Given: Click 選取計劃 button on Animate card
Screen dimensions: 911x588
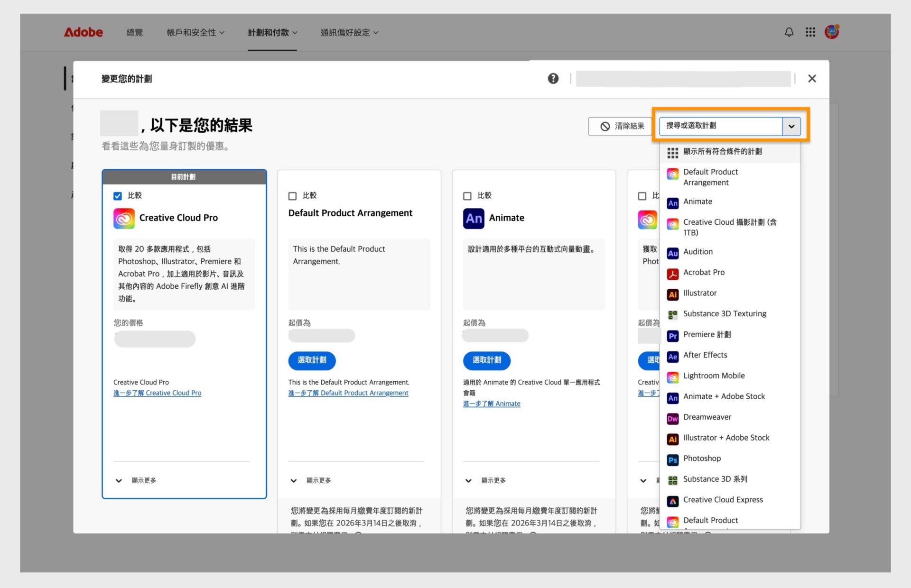Looking at the screenshot, I should [x=486, y=360].
